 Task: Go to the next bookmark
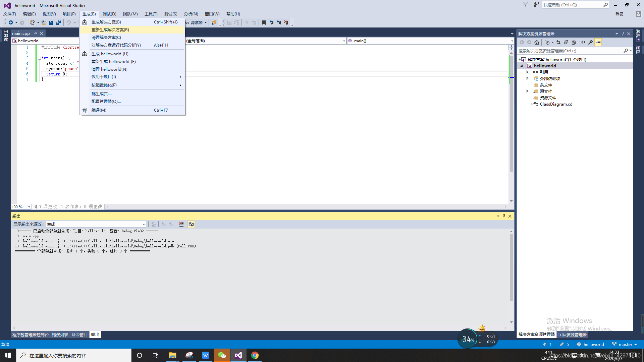pyautogui.click(x=279, y=23)
